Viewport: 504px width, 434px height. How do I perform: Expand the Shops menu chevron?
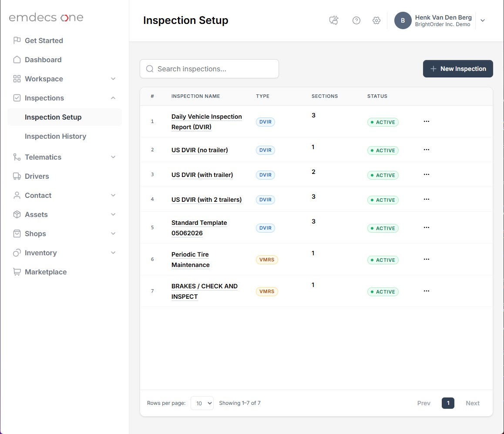tap(113, 234)
